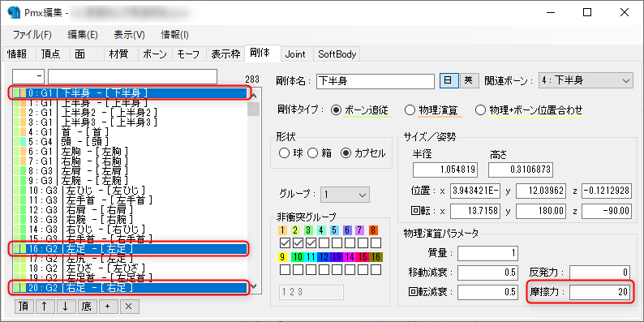The image size is (644, 322).
Task: Click the 反発力 value field
Action: pyautogui.click(x=600, y=273)
